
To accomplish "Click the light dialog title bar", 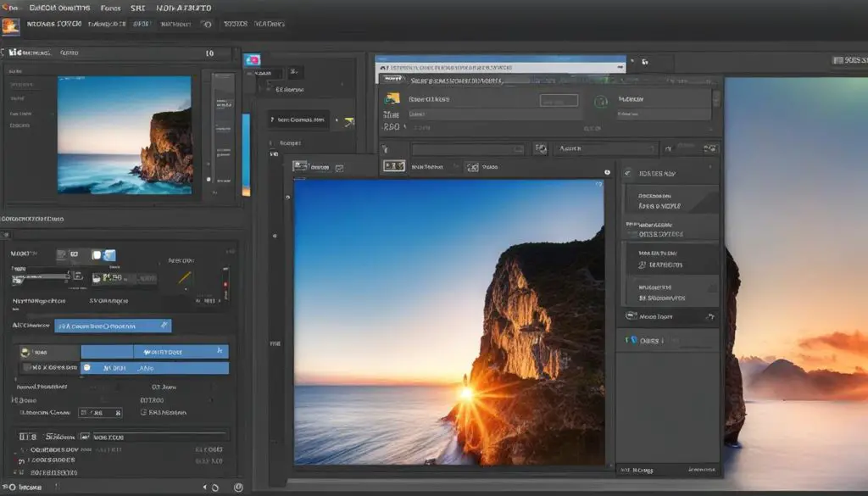I will (x=500, y=67).
